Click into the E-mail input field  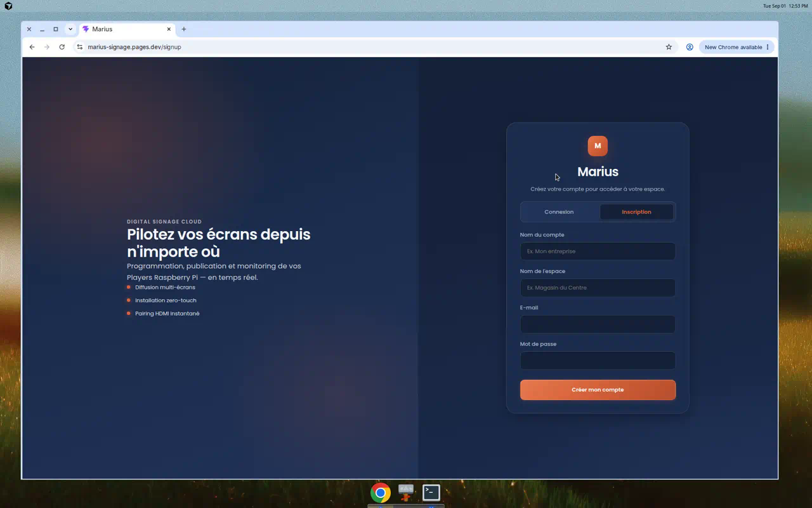pos(598,324)
